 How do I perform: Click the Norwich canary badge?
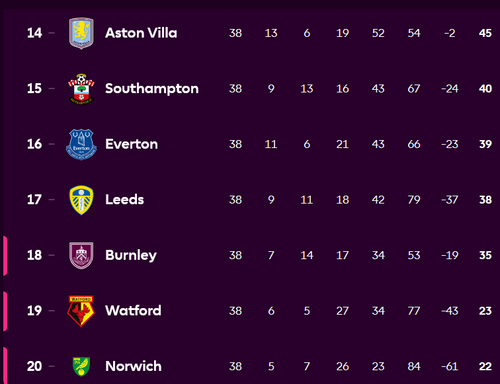tap(81, 366)
